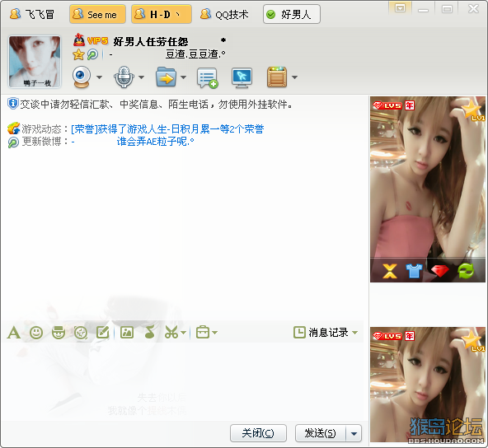The image size is (488, 448).
Task: Open the emoticon smiley picker
Action: coord(36,333)
